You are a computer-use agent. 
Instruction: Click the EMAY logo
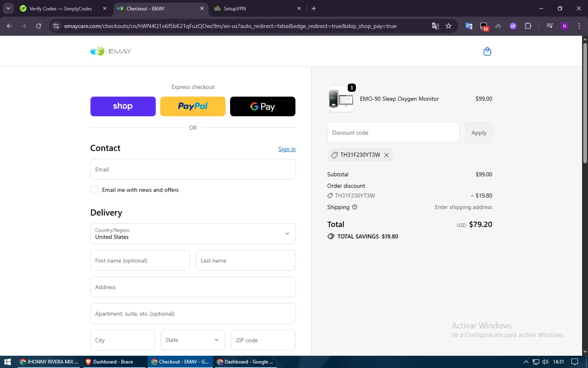click(x=111, y=51)
